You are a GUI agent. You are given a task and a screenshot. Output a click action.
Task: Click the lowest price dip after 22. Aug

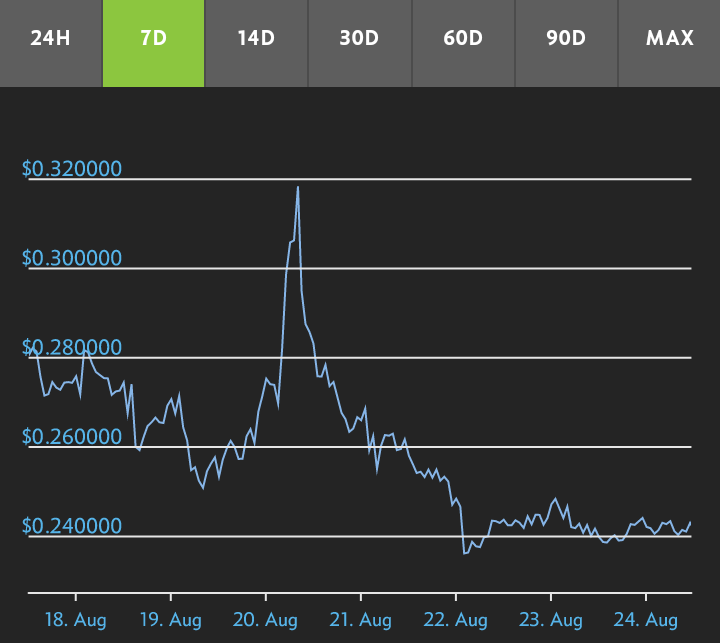click(x=464, y=553)
